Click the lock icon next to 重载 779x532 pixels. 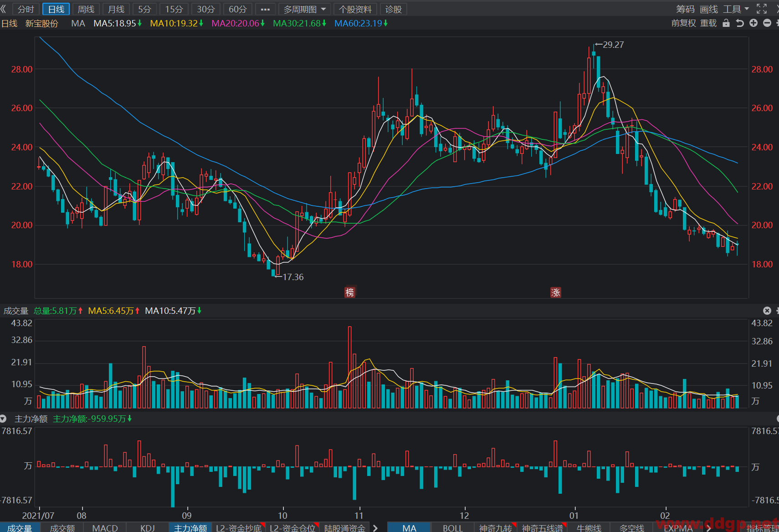(726, 23)
